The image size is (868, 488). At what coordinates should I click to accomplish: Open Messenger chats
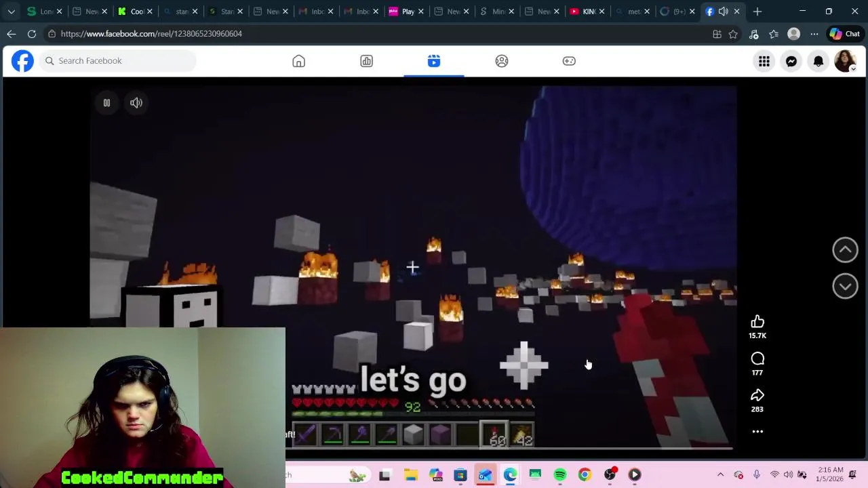[791, 61]
